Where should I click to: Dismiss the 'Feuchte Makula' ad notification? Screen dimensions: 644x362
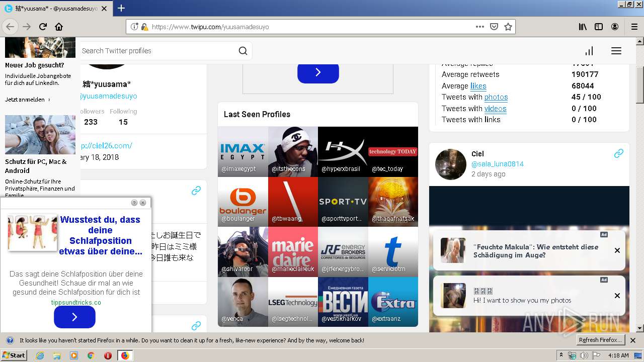(x=617, y=250)
